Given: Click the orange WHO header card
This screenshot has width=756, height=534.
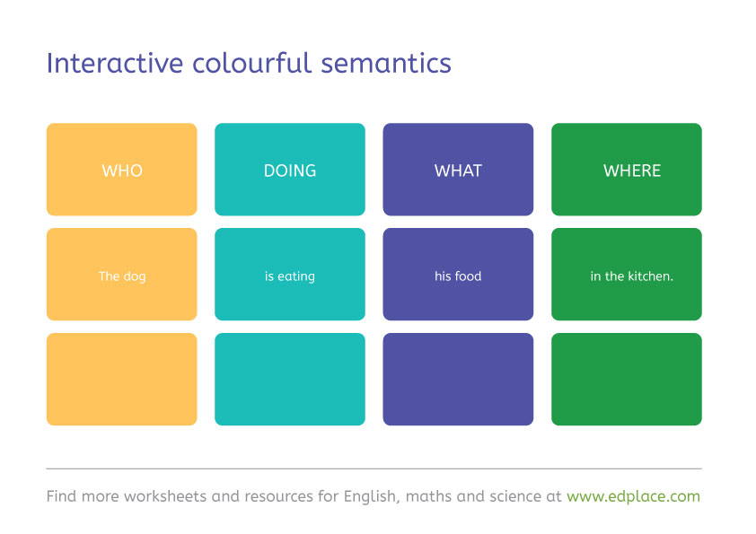Looking at the screenshot, I should coord(121,170).
